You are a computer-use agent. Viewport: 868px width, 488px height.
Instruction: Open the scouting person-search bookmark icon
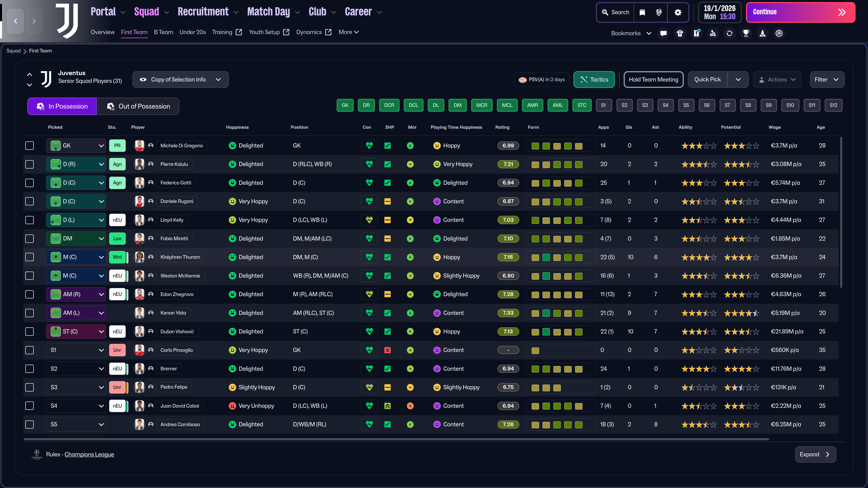713,33
